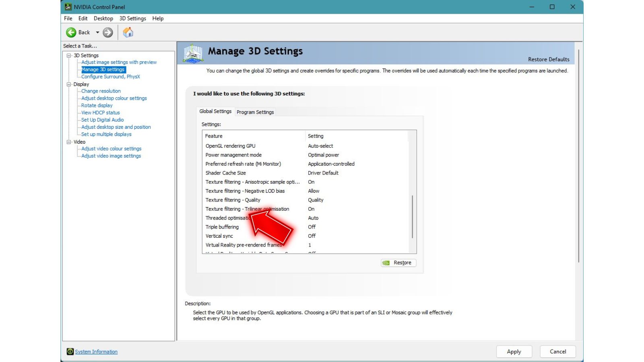Click the main page vertical scrollbar

coord(578,156)
